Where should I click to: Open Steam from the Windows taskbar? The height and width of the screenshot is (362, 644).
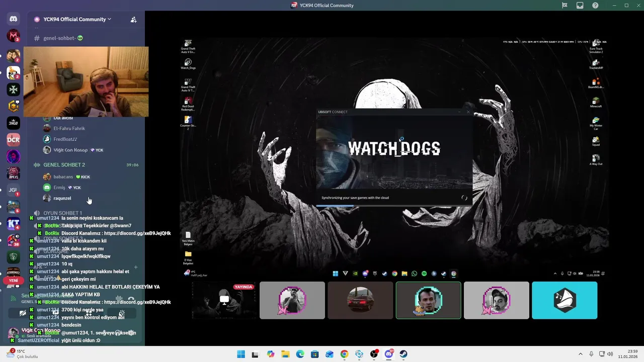(x=404, y=354)
